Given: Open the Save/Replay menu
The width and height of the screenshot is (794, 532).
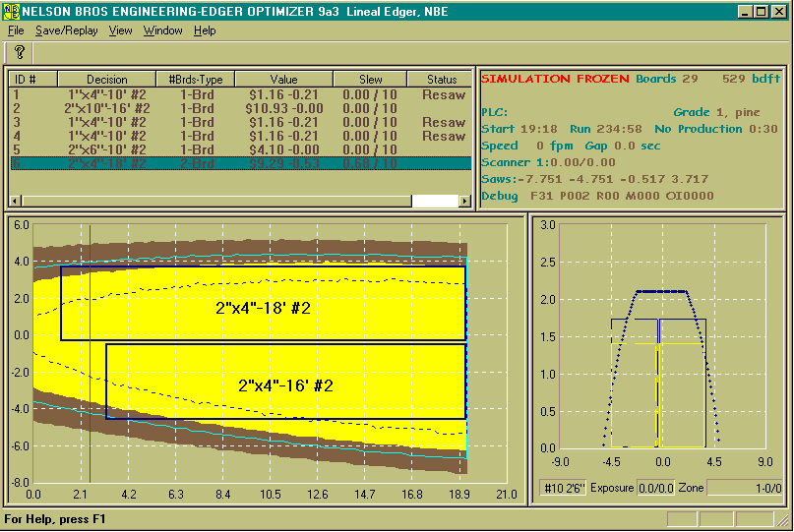Looking at the screenshot, I should (x=67, y=30).
